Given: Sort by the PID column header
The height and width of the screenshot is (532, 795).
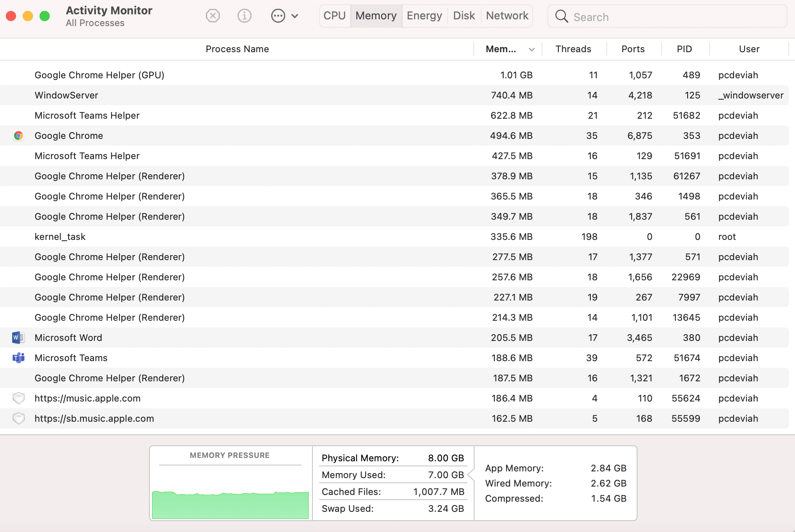Looking at the screenshot, I should click(x=684, y=49).
